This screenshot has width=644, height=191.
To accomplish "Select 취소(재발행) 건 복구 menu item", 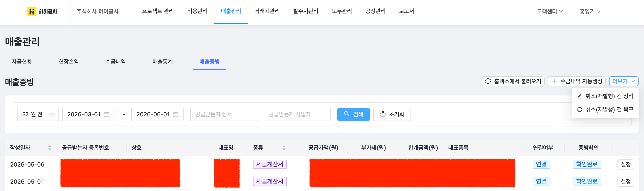I will [x=605, y=109].
